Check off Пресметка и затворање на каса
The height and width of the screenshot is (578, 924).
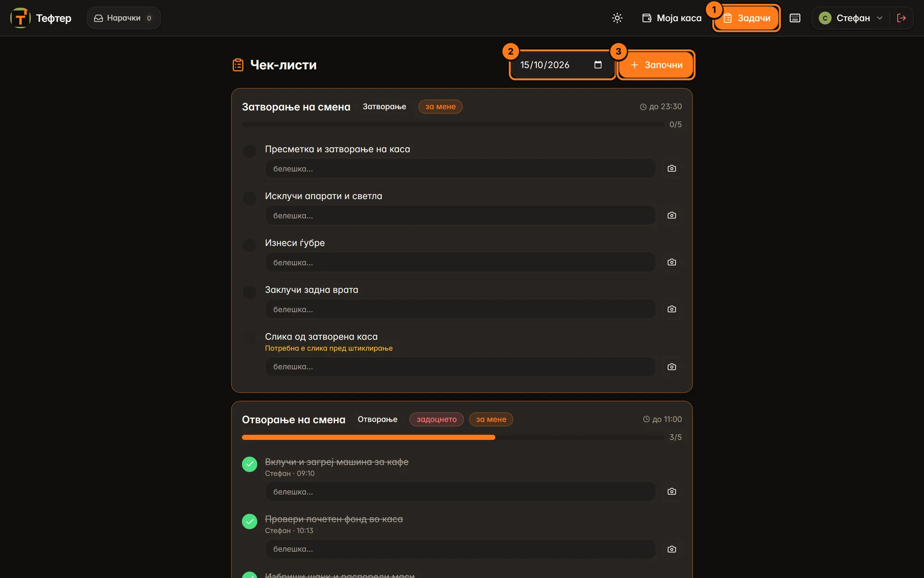point(249,151)
